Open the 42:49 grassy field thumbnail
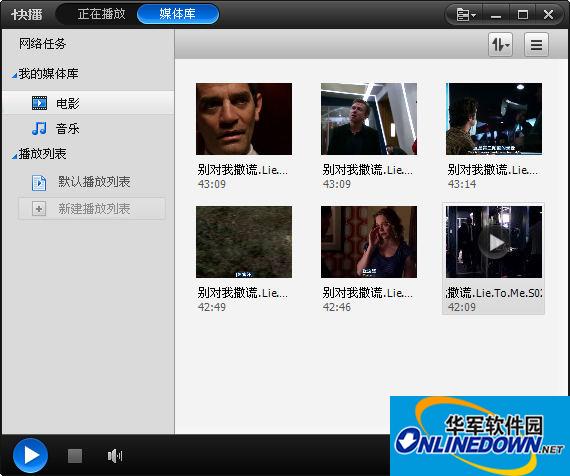Viewport: 570px width, 476px height. (244, 242)
